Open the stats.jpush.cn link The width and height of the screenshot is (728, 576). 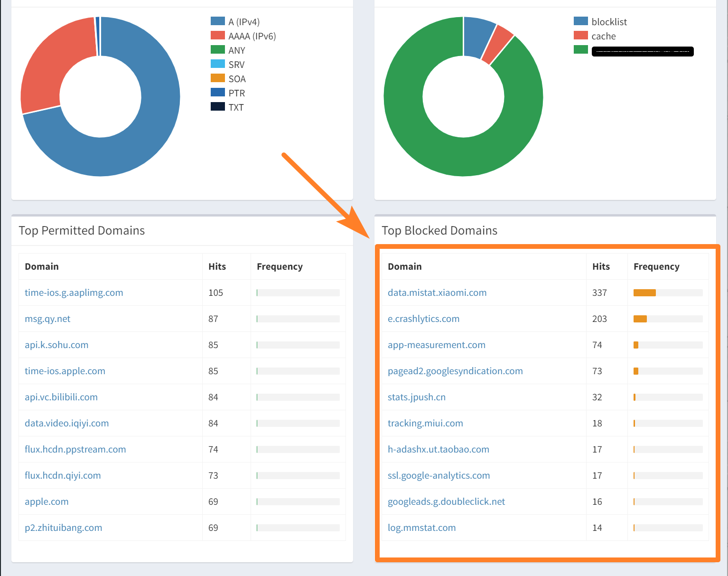pyautogui.click(x=417, y=397)
